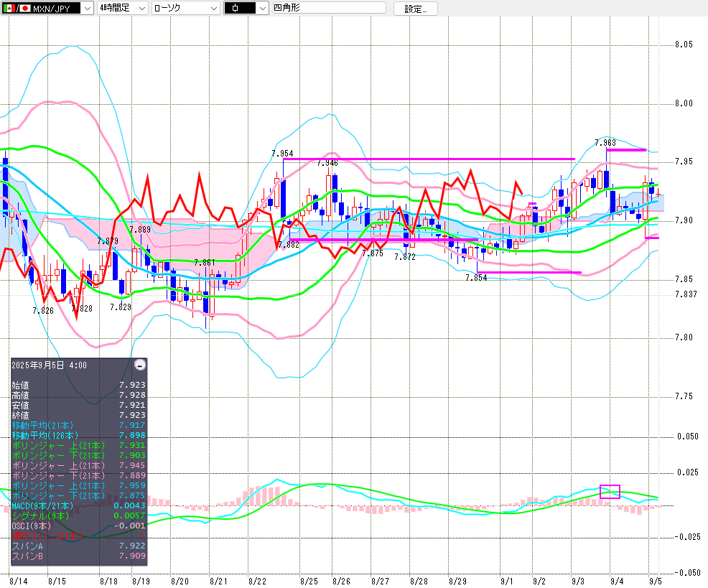Click the 8/22 date on the time axis
708x588 pixels.
click(x=257, y=582)
